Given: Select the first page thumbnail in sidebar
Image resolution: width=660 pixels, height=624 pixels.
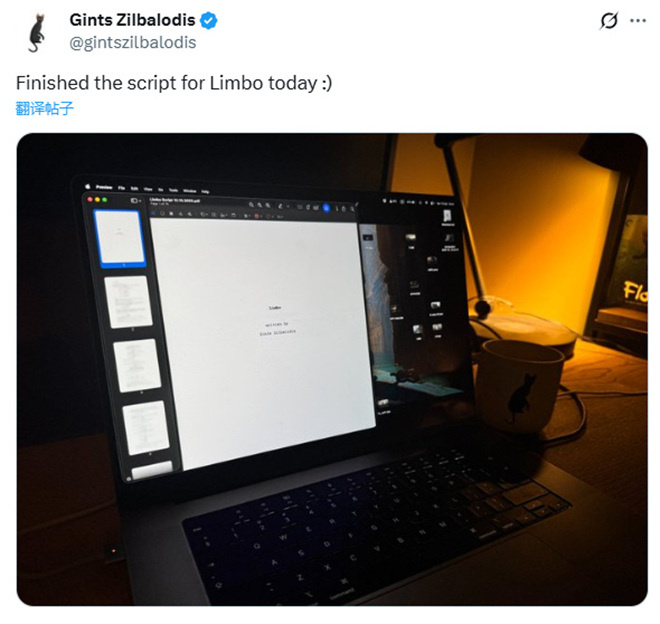Looking at the screenshot, I should pyautogui.click(x=120, y=237).
